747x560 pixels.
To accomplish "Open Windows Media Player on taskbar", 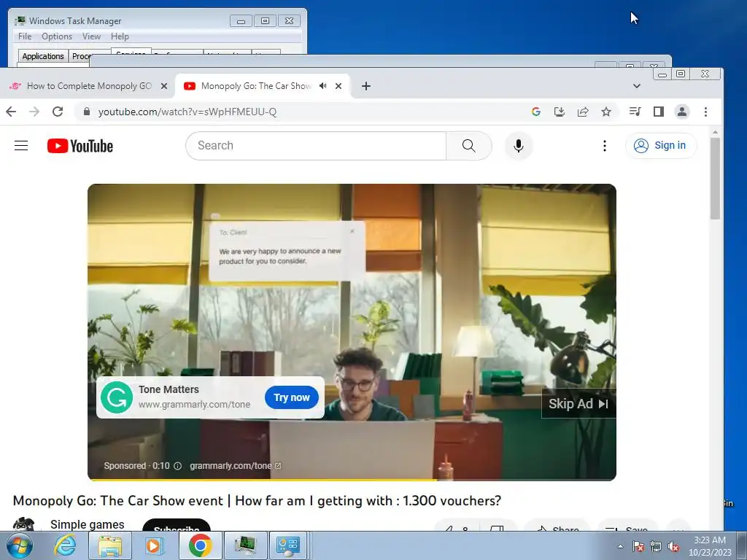I will click(x=154, y=545).
